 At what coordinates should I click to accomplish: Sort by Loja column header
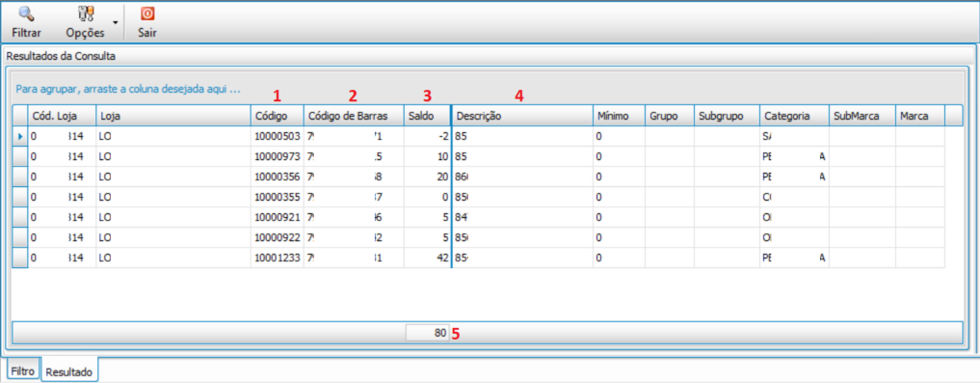(x=173, y=116)
